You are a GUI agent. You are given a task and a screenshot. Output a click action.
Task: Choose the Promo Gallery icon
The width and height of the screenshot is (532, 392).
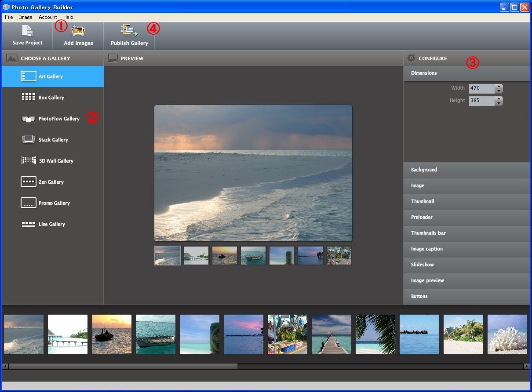point(29,203)
